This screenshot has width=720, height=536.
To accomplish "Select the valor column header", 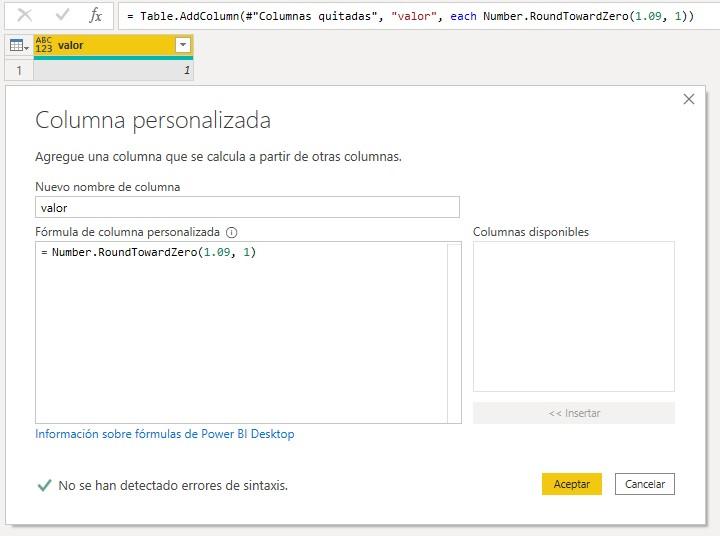I will [x=110, y=45].
